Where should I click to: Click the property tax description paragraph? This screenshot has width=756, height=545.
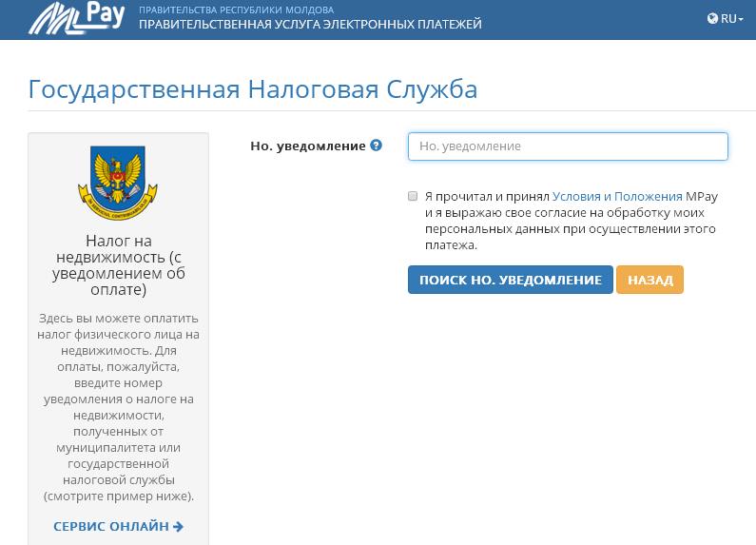(119, 407)
